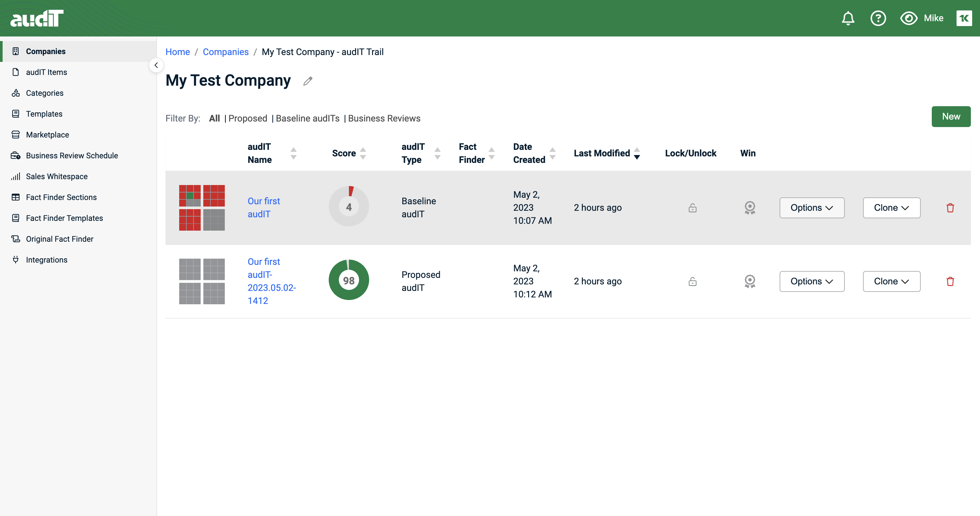Delete the Baseline audIT row
The height and width of the screenshot is (516, 980).
point(950,208)
